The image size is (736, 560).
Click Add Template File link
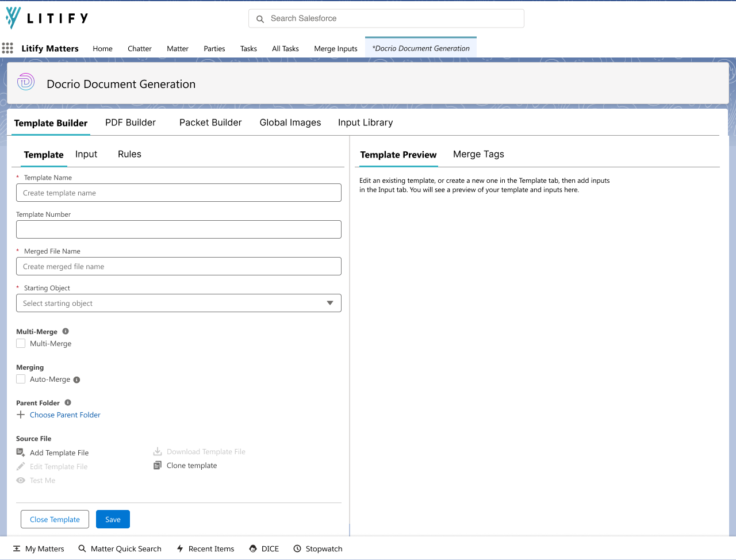[59, 452]
